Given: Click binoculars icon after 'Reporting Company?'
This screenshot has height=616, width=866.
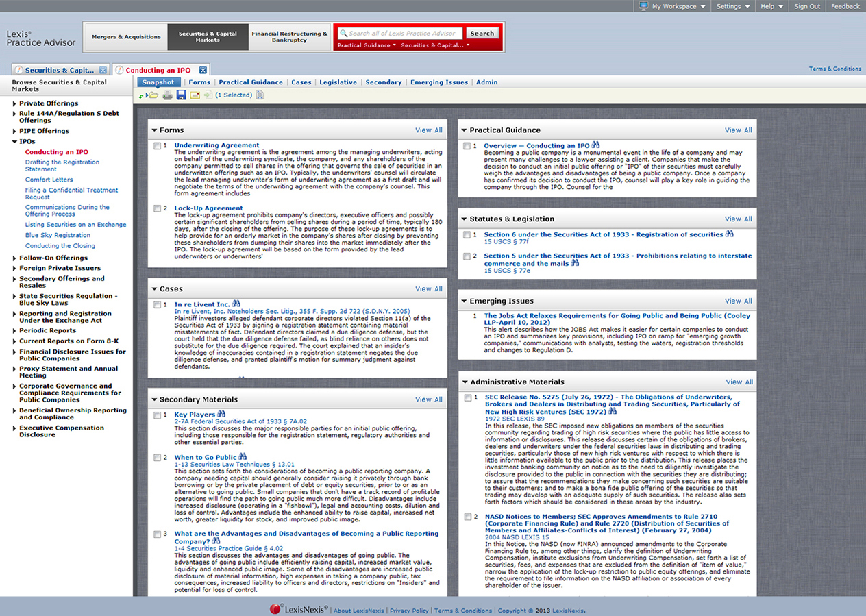Looking at the screenshot, I should tap(216, 541).
